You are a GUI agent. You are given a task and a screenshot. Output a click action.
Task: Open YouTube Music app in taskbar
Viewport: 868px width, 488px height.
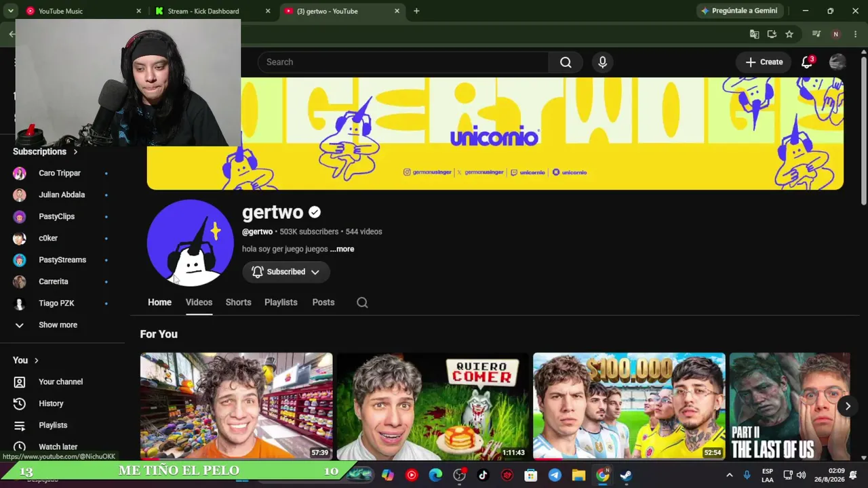pos(412,475)
